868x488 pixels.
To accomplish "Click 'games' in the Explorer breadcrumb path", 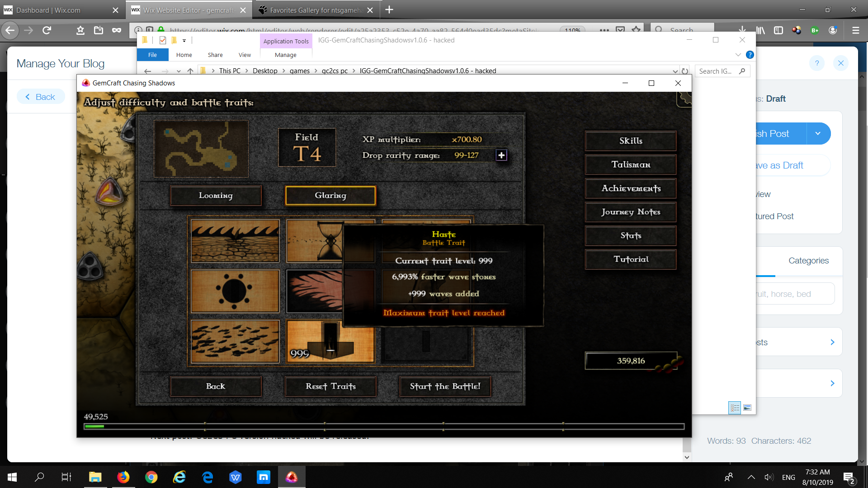I will (300, 71).
